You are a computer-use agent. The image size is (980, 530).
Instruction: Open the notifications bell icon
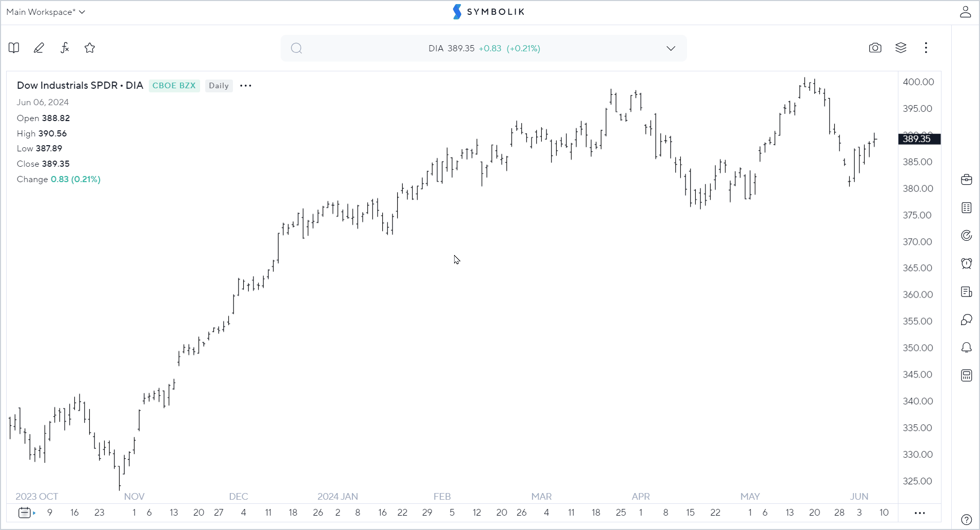967,348
